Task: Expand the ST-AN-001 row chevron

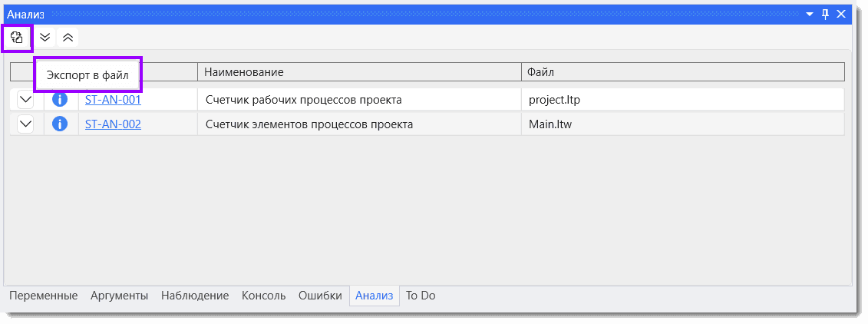Action: click(26, 100)
